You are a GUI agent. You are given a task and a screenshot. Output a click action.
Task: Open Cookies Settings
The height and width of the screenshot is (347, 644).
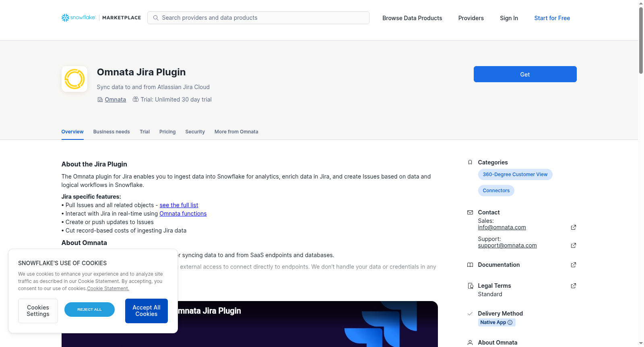tap(38, 311)
